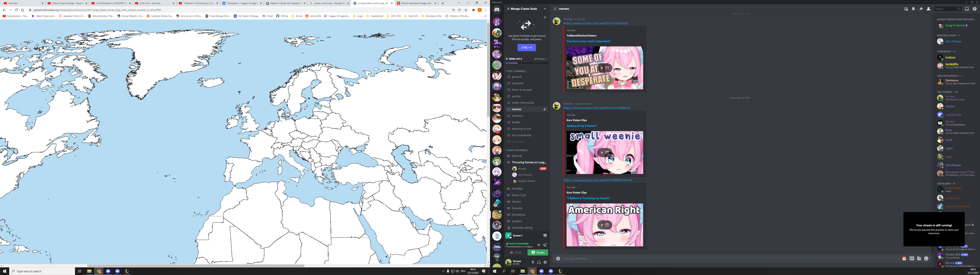Viewport: 980px width, 275px height.
Task: Open Mango Cream Soda server dropdown
Action: 544,9
